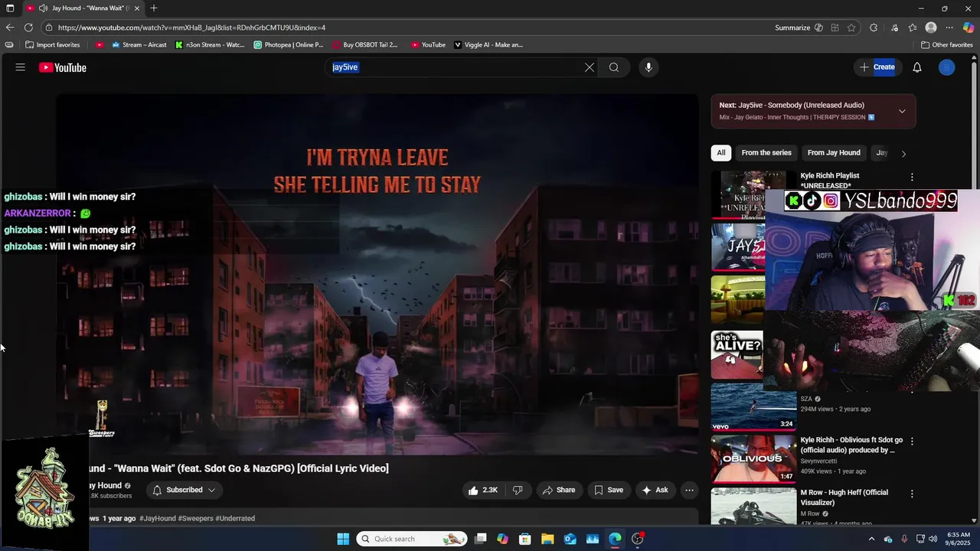Open Viggle AI bookmark
The image size is (980, 551).
click(488, 44)
